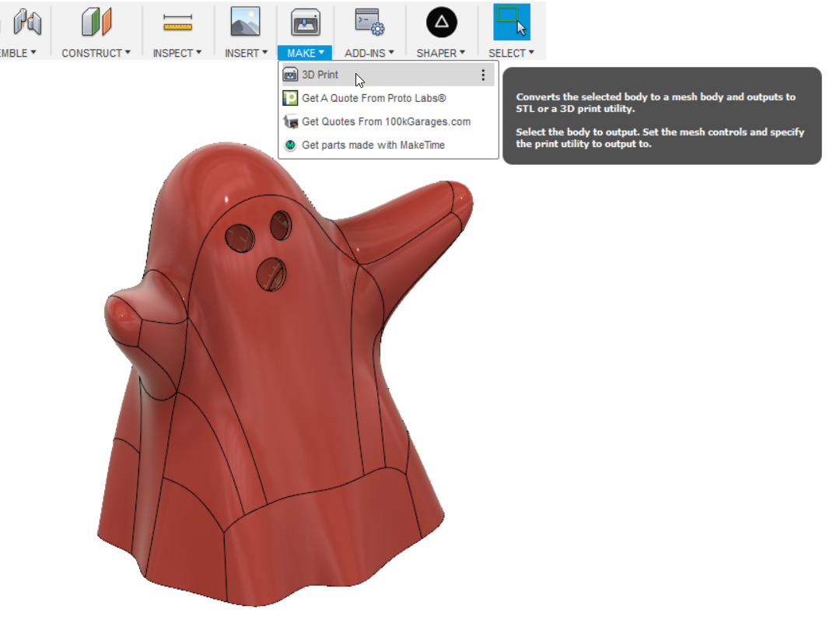Expand the SELECT dropdown

tap(511, 53)
